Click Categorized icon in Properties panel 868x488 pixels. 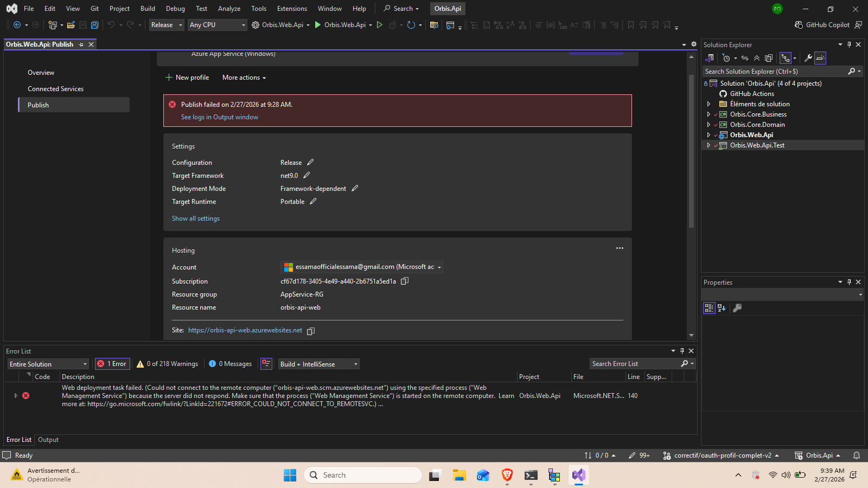tap(709, 308)
